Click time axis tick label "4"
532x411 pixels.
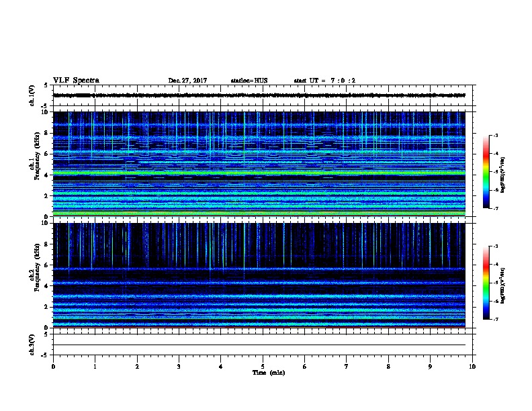(x=221, y=367)
